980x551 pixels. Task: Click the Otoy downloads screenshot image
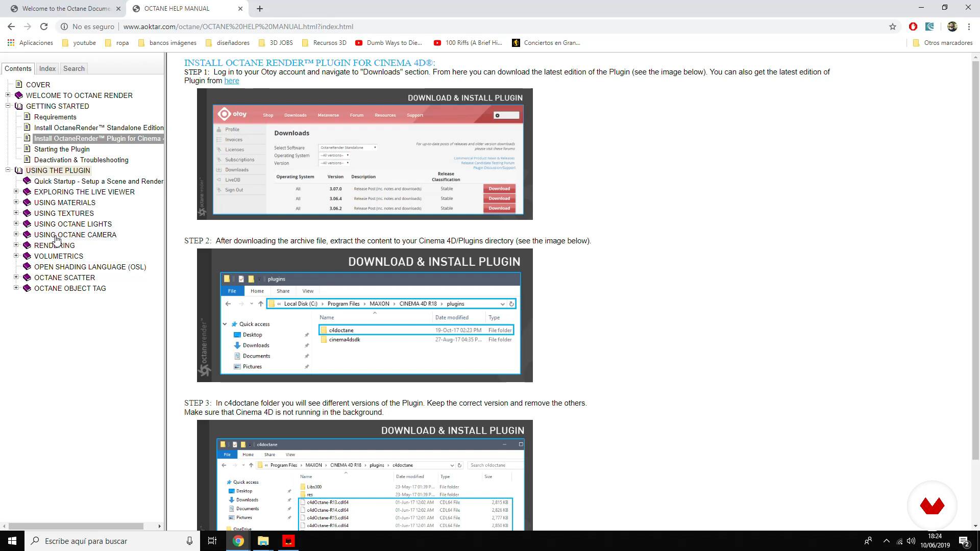365,154
